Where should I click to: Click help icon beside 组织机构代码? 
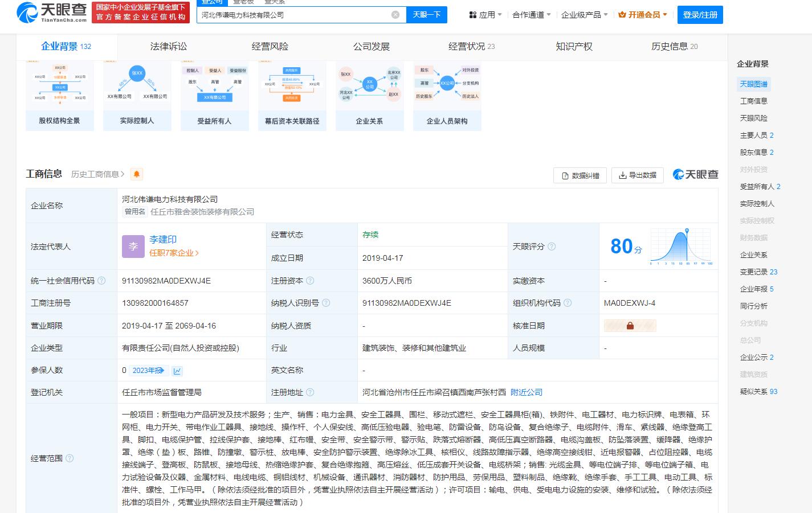click(568, 303)
